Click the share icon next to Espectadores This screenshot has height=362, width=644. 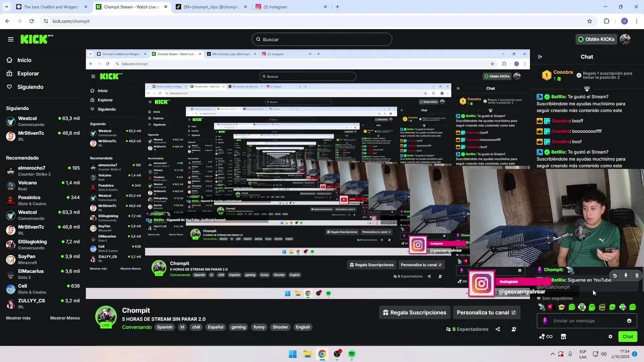tap(498, 329)
